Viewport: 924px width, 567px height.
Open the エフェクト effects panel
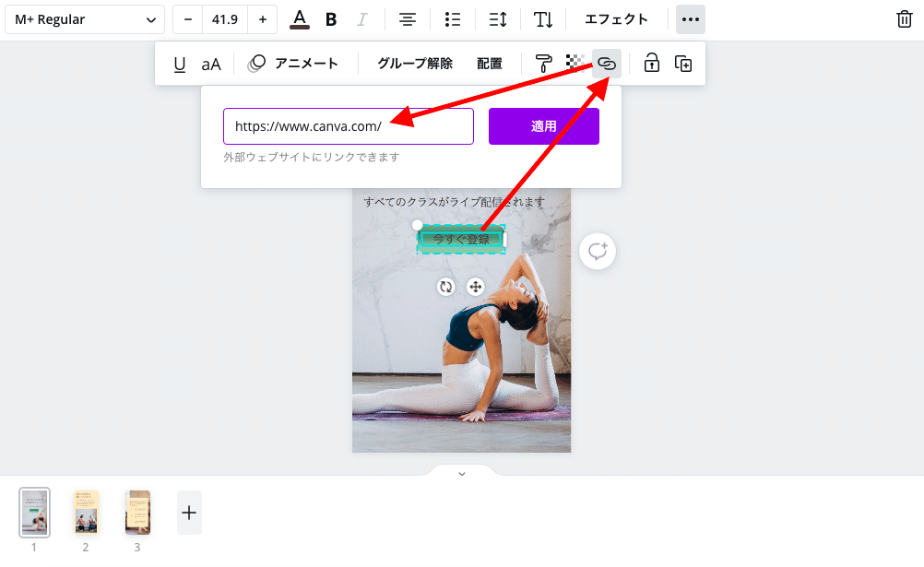(x=616, y=19)
